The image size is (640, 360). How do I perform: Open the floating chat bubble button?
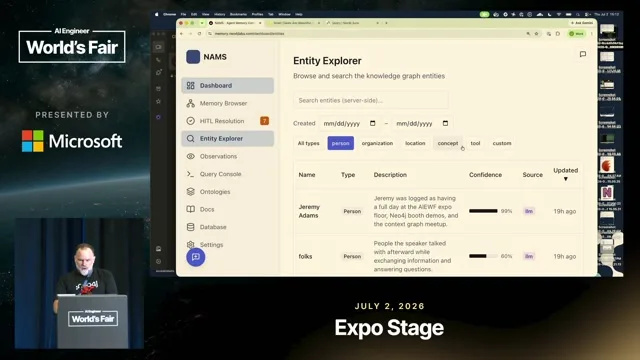(x=196, y=257)
